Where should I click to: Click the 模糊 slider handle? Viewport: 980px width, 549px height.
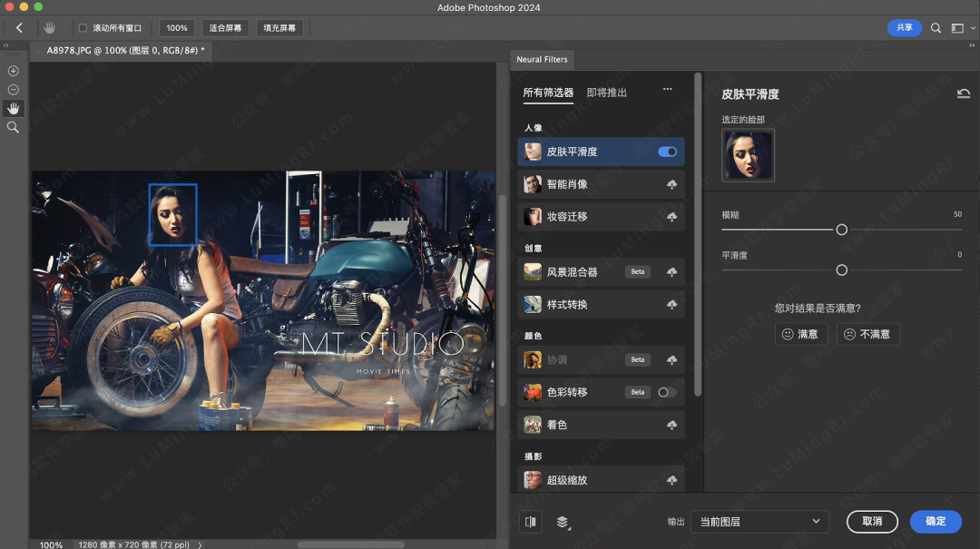click(x=841, y=230)
